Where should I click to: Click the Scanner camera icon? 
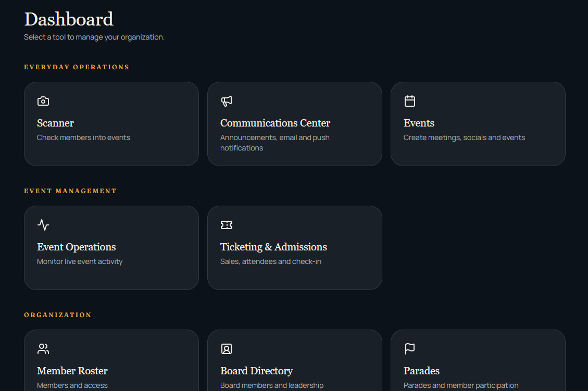(43, 101)
